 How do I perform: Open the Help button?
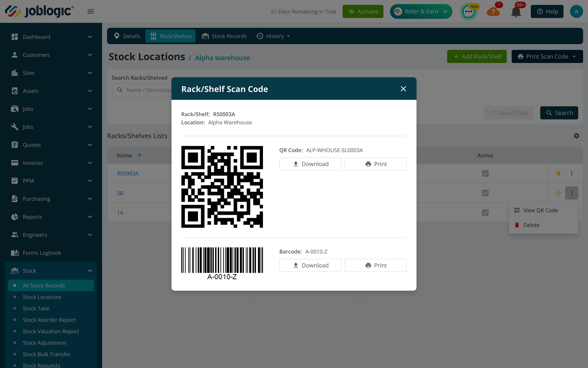(x=547, y=11)
